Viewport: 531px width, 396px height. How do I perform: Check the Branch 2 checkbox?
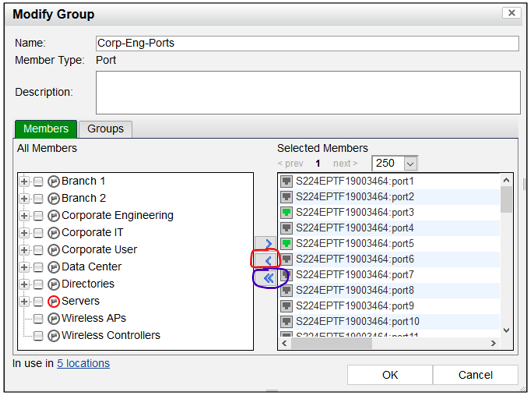tap(38, 199)
